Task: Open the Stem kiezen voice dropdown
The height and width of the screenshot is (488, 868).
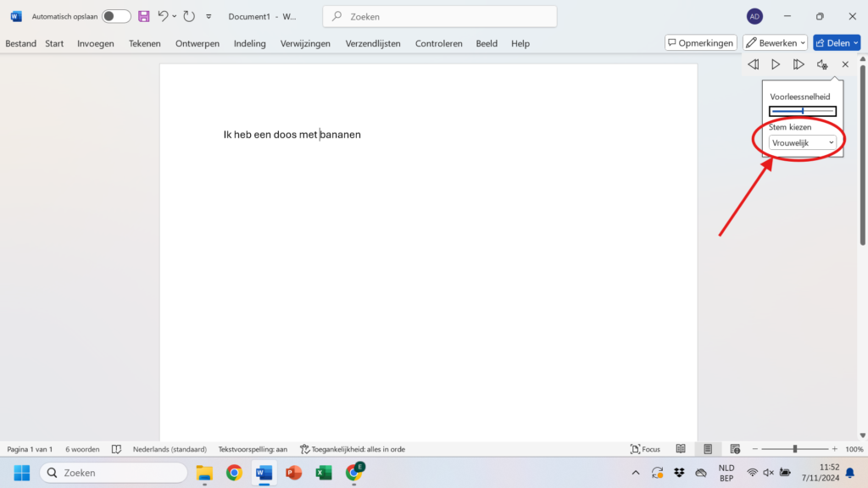Action: click(802, 143)
